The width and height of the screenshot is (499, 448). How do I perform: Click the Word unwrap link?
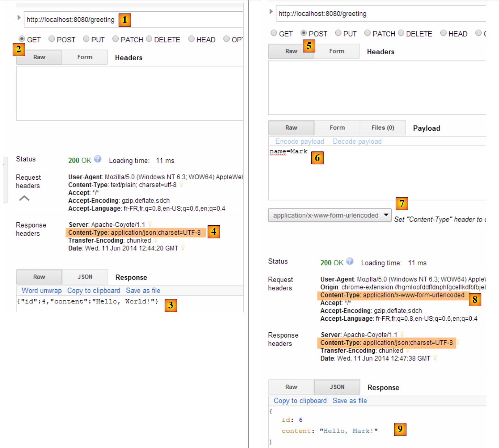(x=42, y=290)
